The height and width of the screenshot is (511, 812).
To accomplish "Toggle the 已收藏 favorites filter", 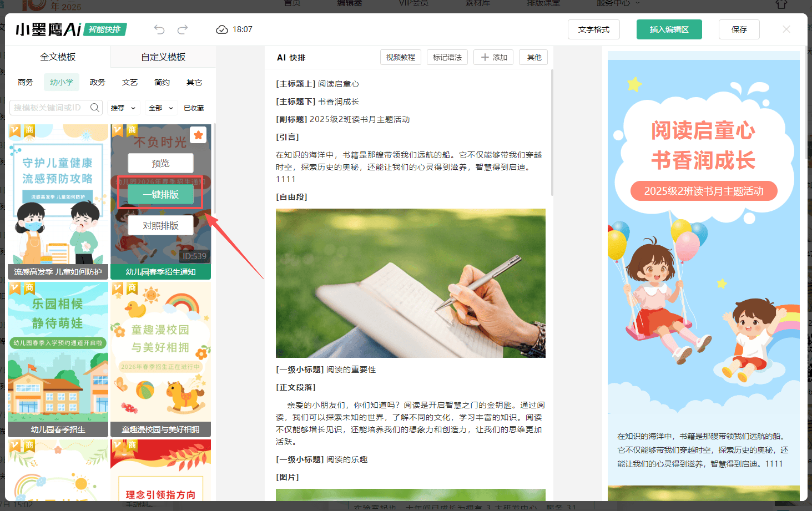I will click(193, 107).
